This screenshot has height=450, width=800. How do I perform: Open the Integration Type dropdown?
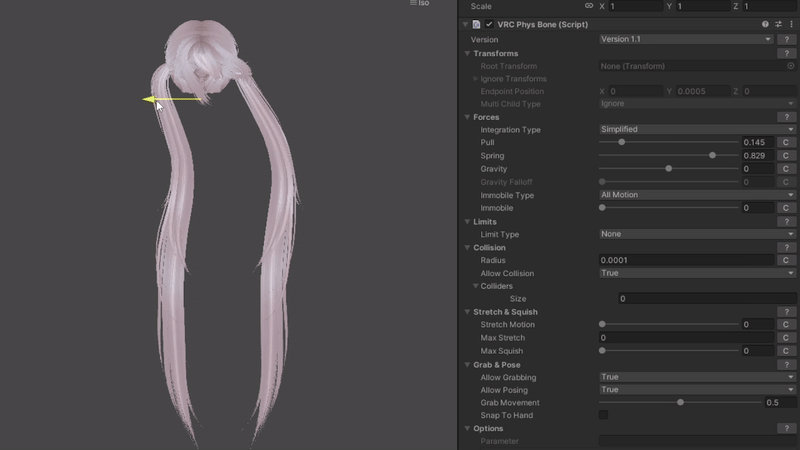[x=696, y=129]
